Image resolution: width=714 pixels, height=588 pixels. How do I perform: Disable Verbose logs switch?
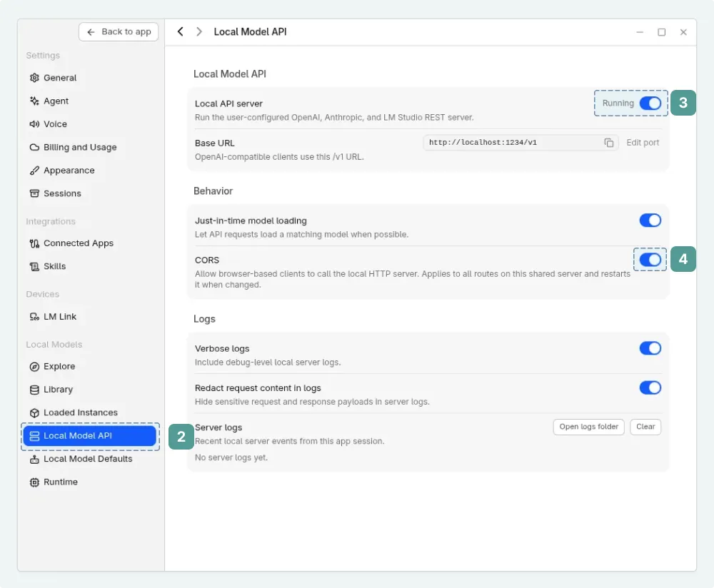click(x=650, y=348)
